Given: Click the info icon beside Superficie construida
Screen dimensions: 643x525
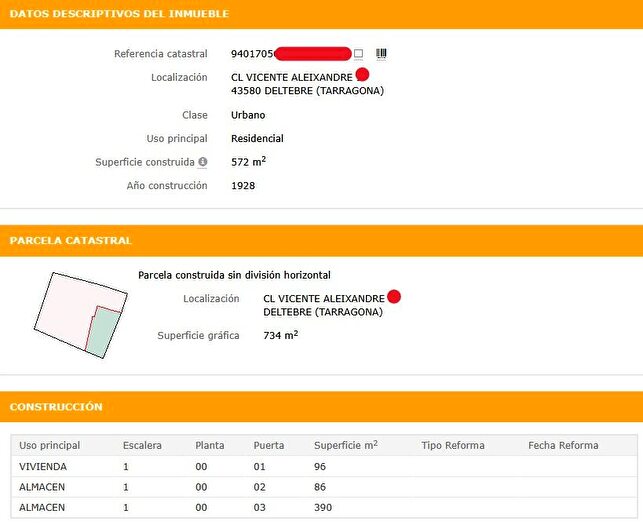Looking at the screenshot, I should click(x=203, y=162).
